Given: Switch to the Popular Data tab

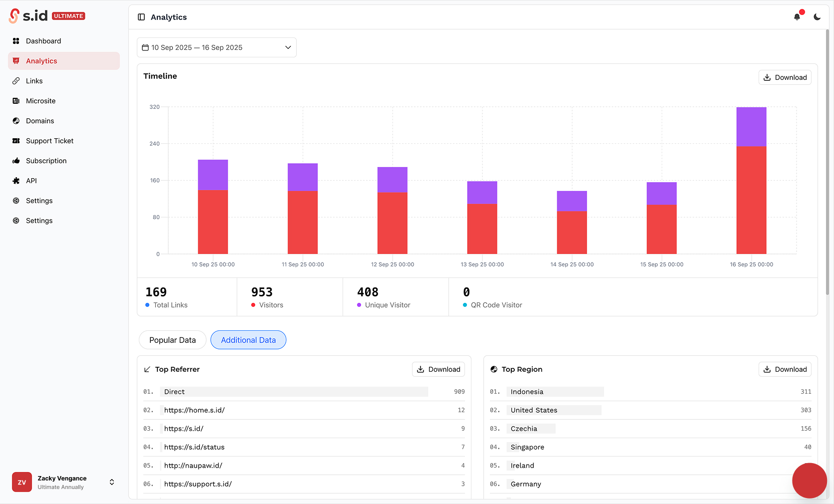Looking at the screenshot, I should pyautogui.click(x=172, y=340).
